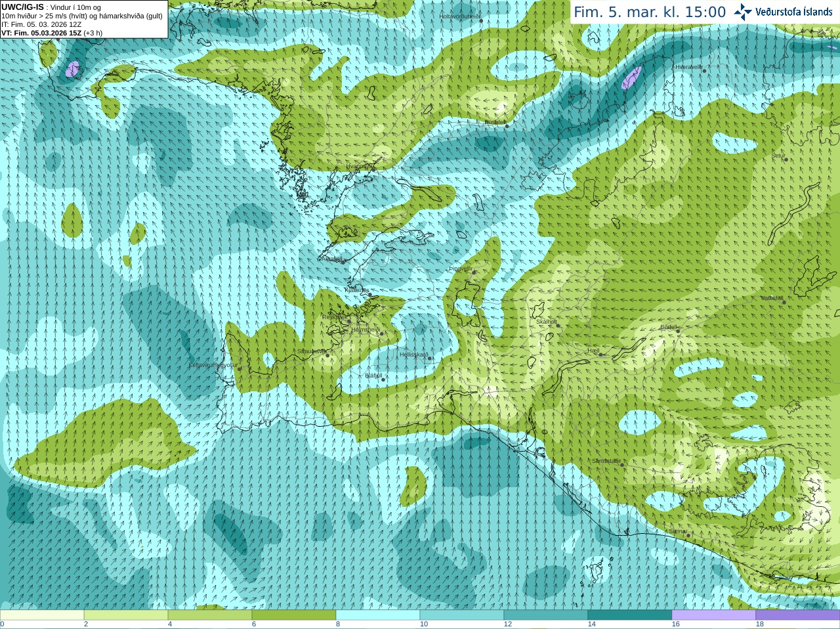Image resolution: width=840 pixels, height=629 pixels.
Task: Select the Hveravellir station label
Action: [x=688, y=67]
